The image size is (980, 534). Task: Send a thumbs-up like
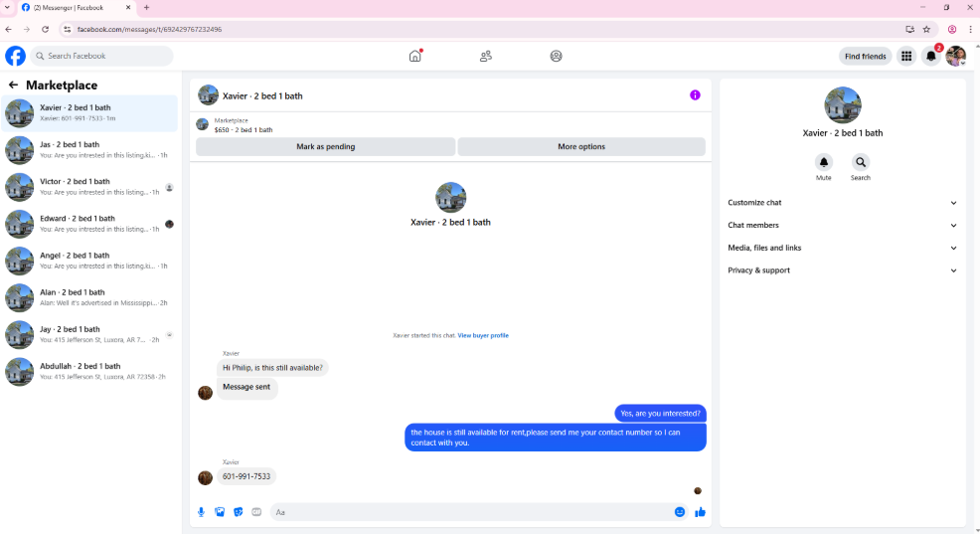[700, 512]
